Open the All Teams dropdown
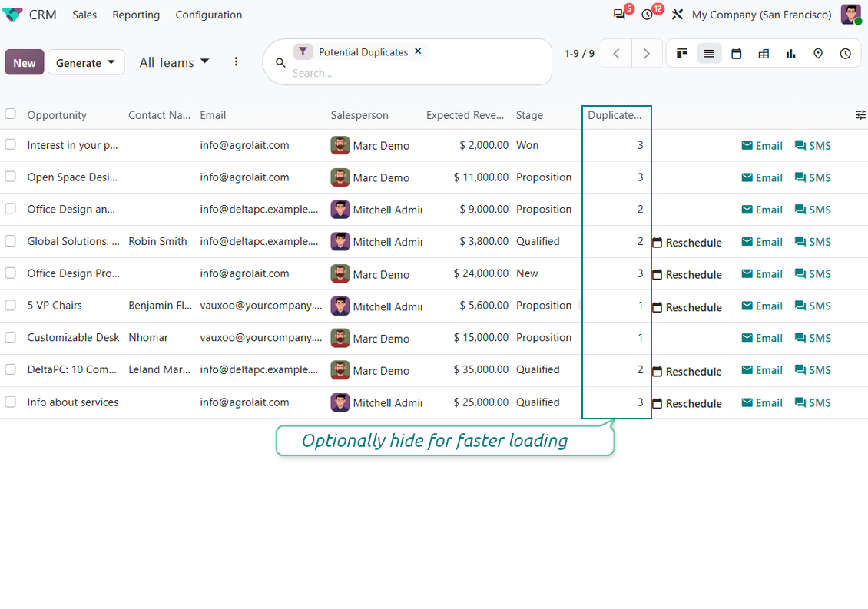 point(174,62)
